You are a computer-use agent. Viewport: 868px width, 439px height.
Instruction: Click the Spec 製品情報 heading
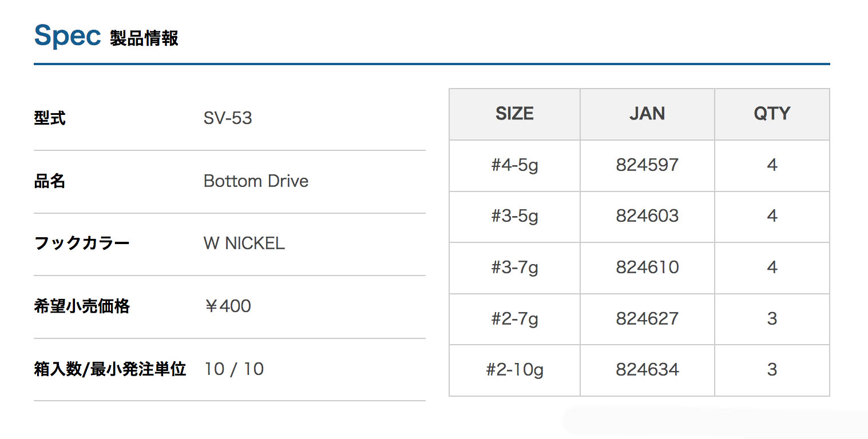coord(106,36)
